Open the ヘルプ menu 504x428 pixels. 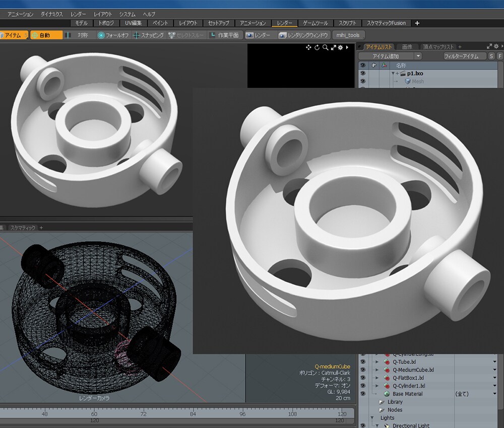[x=149, y=14]
